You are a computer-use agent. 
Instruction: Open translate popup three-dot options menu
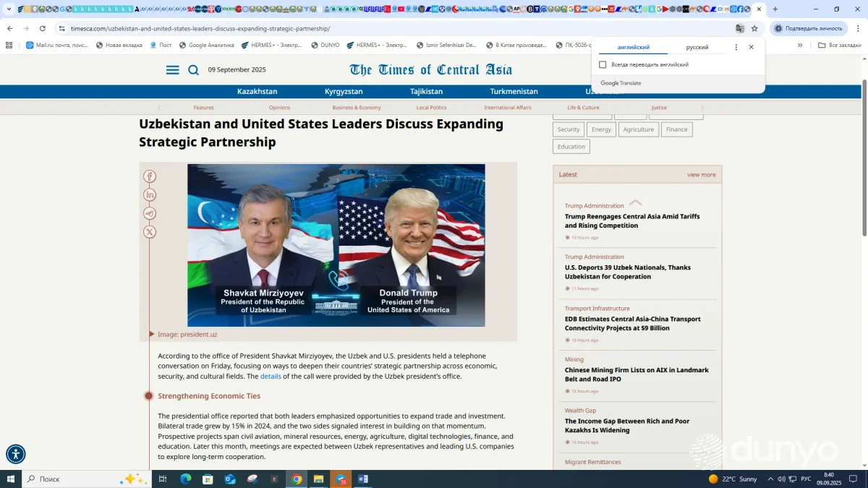coord(736,47)
